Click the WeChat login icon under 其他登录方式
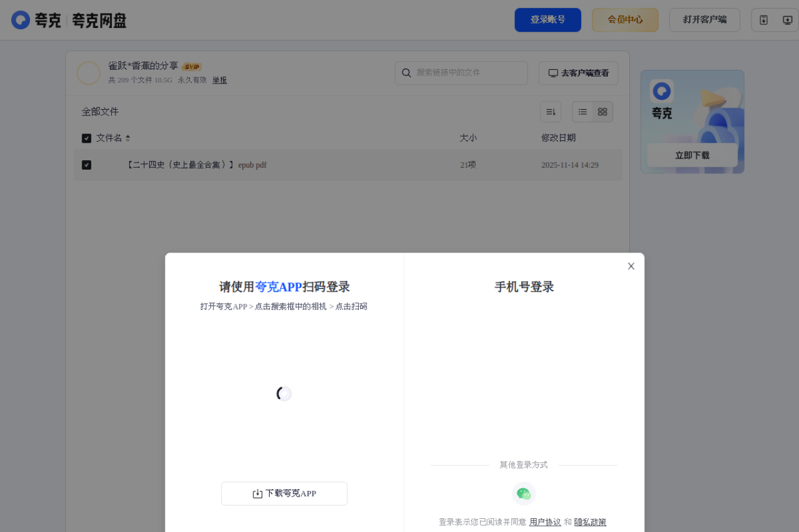 [524, 493]
